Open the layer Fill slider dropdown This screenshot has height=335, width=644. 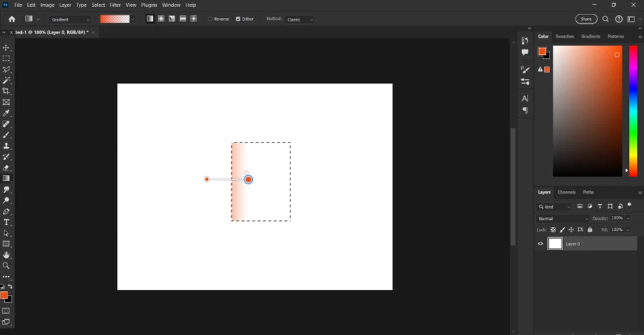628,230
